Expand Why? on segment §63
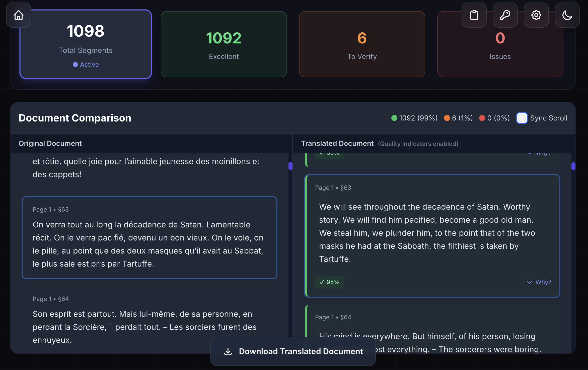 point(543,282)
